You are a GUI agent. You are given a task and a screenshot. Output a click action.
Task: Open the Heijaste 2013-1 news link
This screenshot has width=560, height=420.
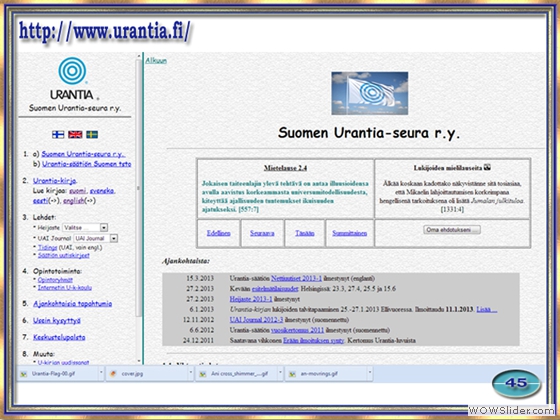point(251,299)
